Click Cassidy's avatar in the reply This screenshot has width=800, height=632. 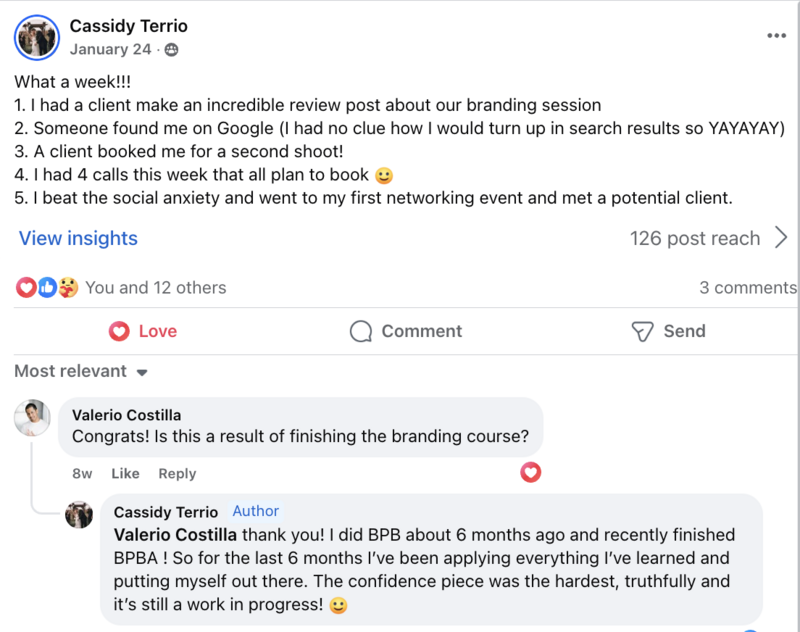coord(79,514)
